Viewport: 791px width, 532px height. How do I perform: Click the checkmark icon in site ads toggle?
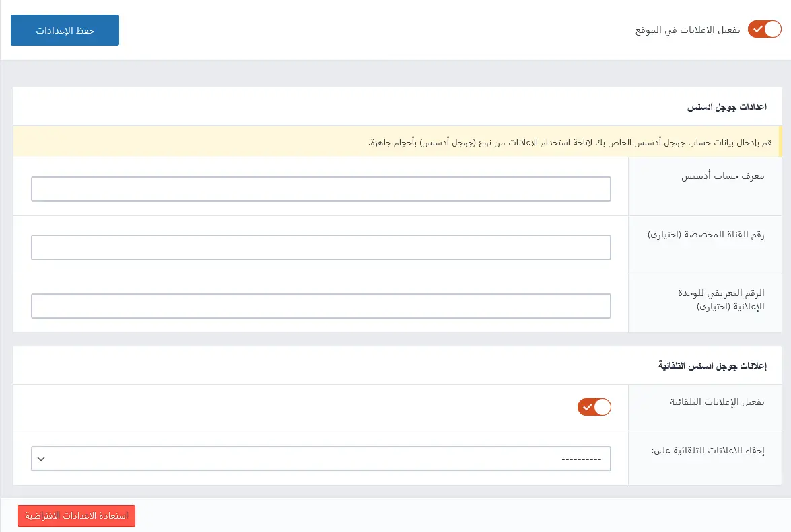[757, 30]
